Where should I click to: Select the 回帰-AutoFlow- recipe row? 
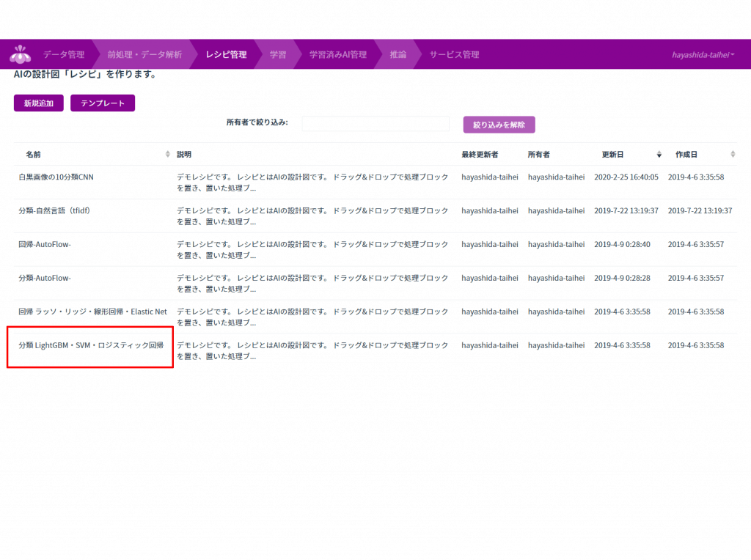tap(45, 245)
